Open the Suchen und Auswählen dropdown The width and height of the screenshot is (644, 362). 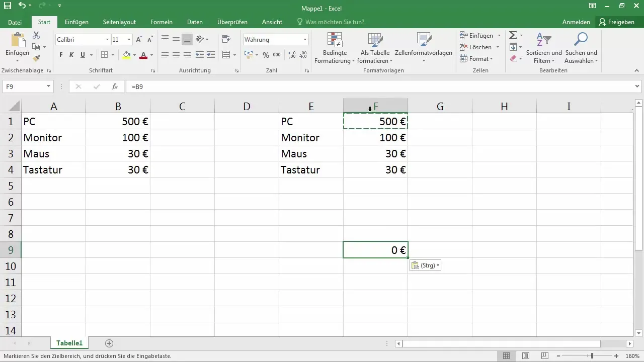coord(581,49)
